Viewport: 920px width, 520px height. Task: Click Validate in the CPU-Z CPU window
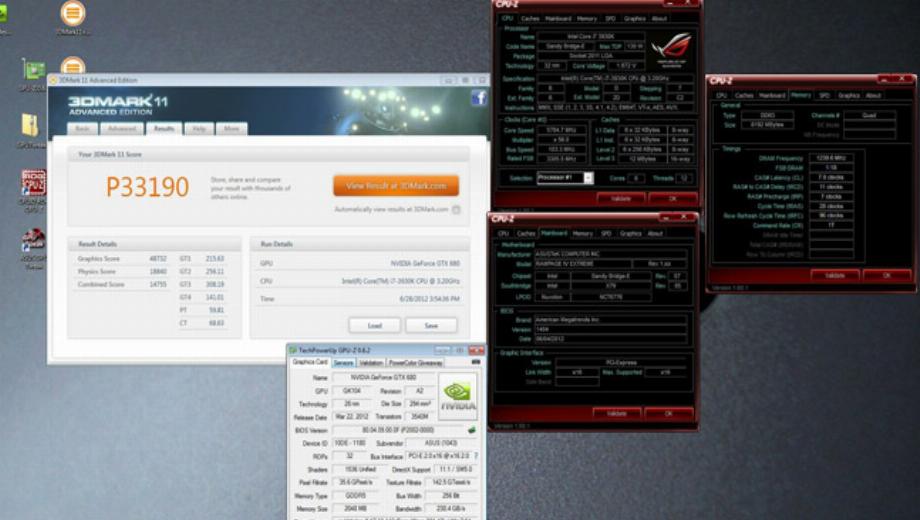pos(621,198)
